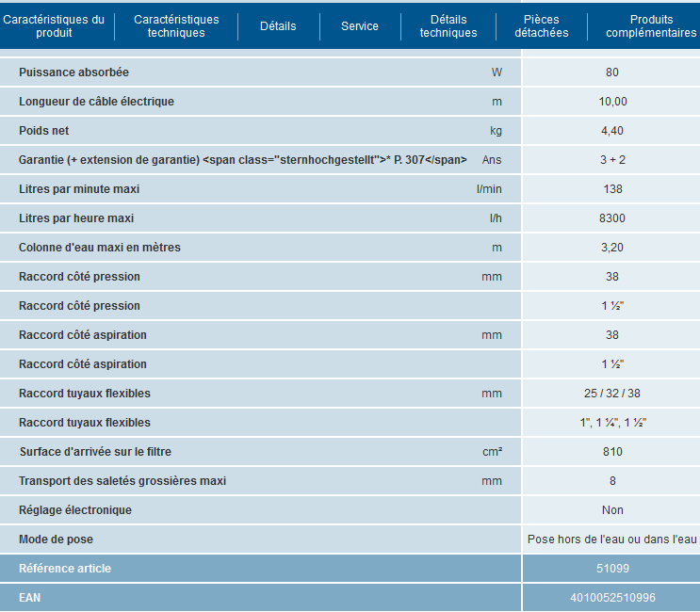
Task: Click Raccord côté aspiration mm row label
Action: point(83,335)
